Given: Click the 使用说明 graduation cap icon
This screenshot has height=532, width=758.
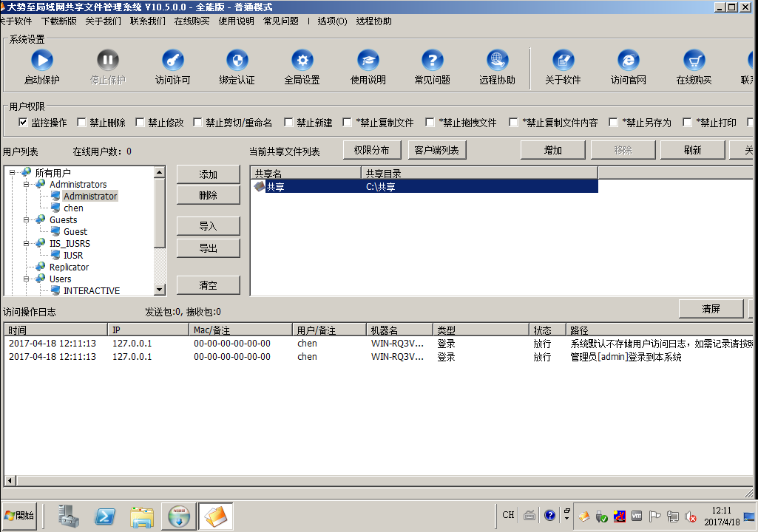Looking at the screenshot, I should pyautogui.click(x=368, y=61).
